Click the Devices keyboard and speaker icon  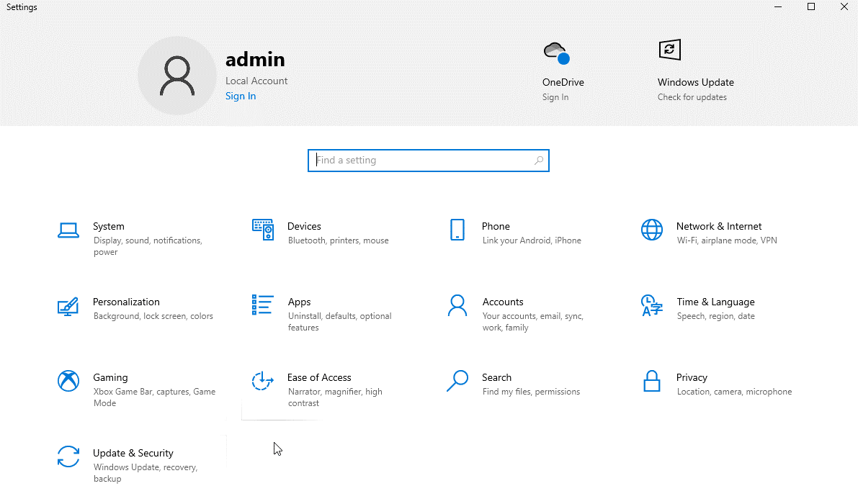pos(263,230)
